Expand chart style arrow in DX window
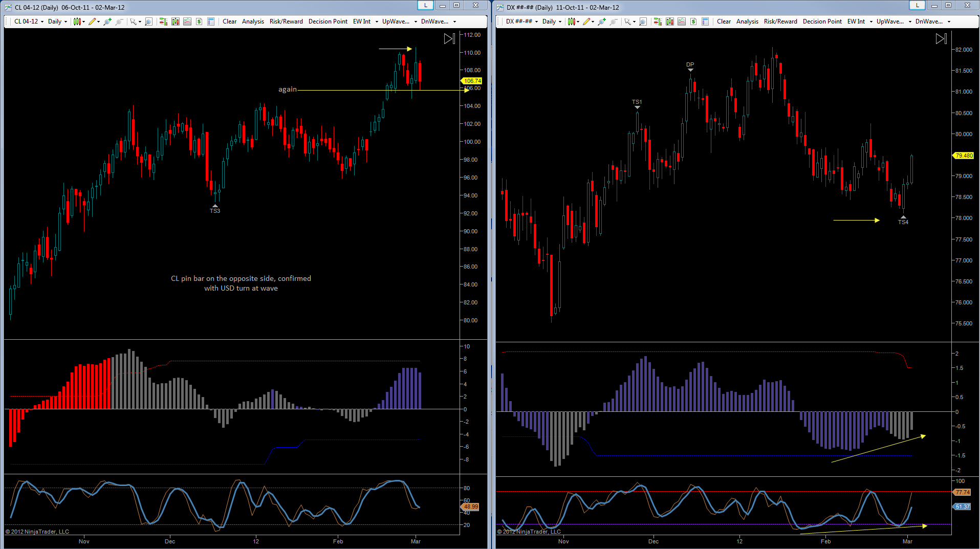980x549 pixels. (x=578, y=21)
